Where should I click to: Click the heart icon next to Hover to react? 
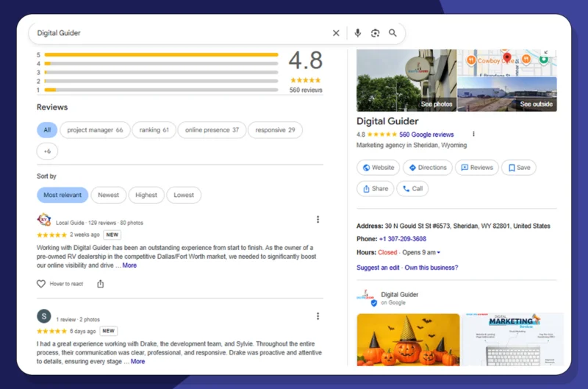(x=41, y=284)
